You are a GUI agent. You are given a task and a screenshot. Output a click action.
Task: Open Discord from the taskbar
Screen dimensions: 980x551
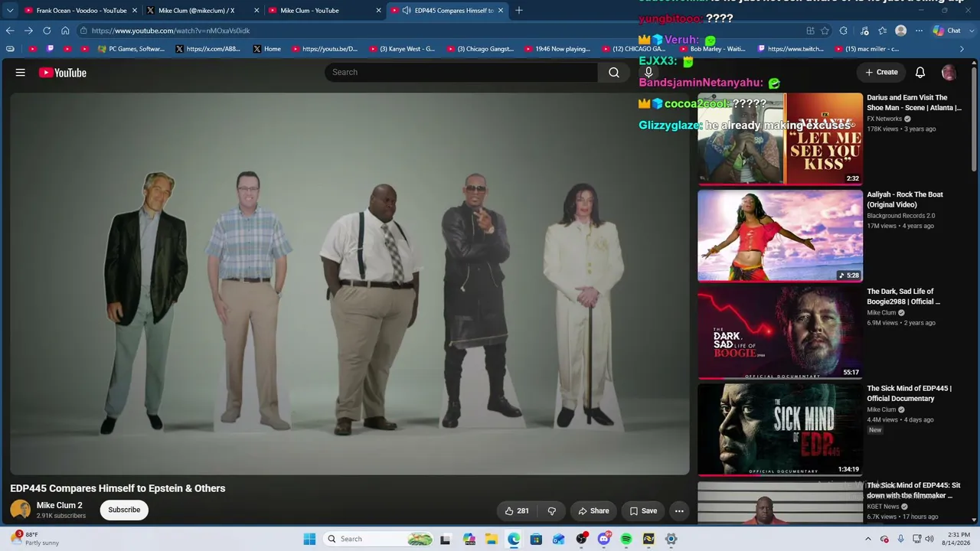point(604,539)
